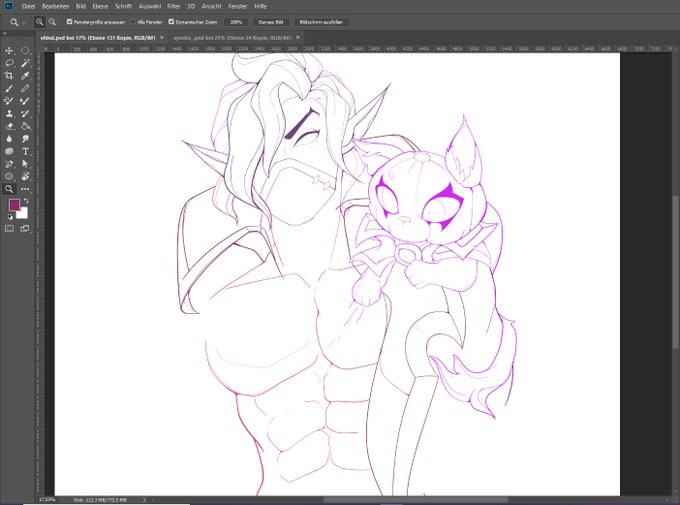Image resolution: width=680 pixels, height=505 pixels.
Task: Click the Ganzes Bild button
Action: (271, 22)
